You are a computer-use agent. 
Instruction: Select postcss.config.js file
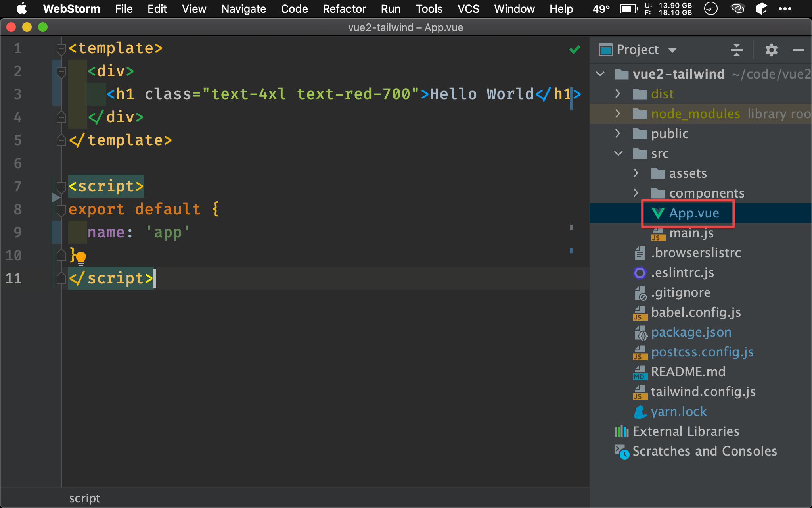coord(702,352)
